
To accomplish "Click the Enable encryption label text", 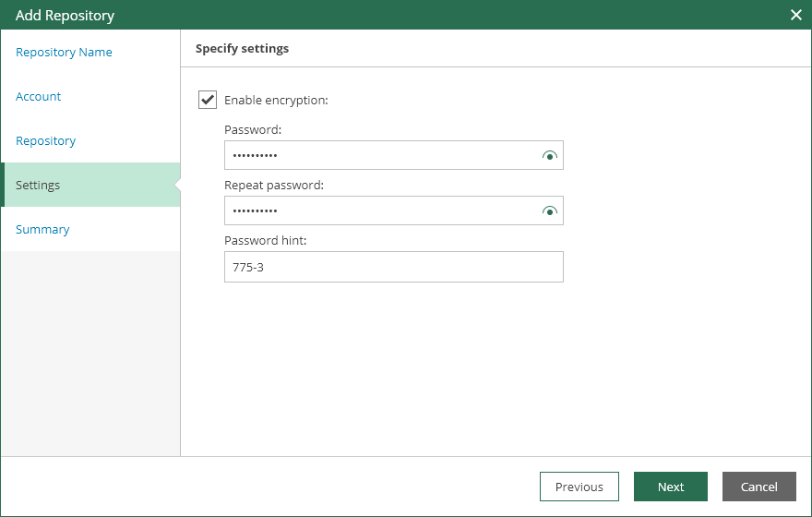I will (x=276, y=100).
